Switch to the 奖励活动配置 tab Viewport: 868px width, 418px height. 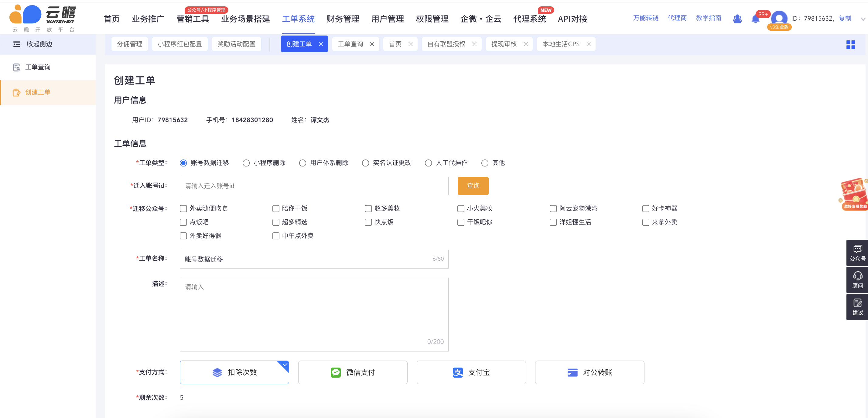coord(237,44)
